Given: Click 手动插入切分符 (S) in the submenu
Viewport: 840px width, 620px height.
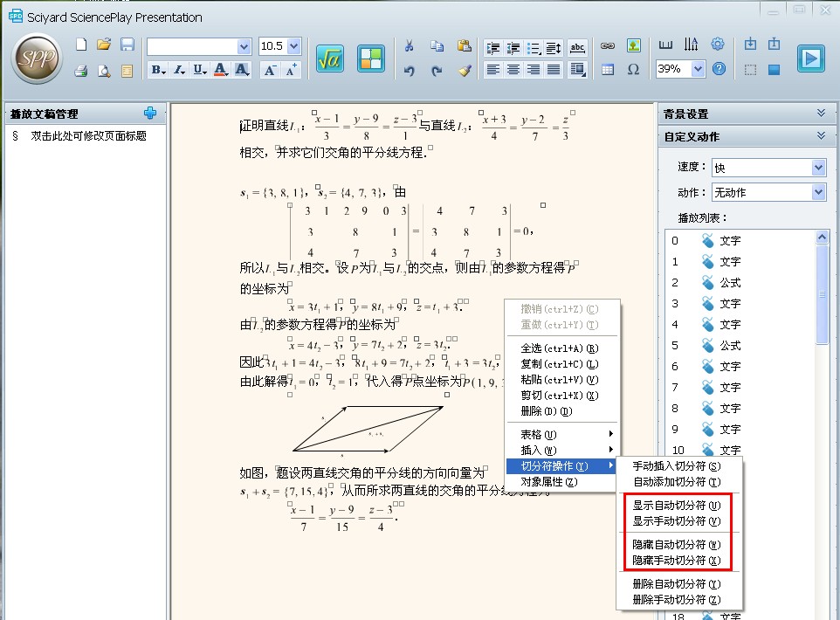Looking at the screenshot, I should pyautogui.click(x=678, y=466).
